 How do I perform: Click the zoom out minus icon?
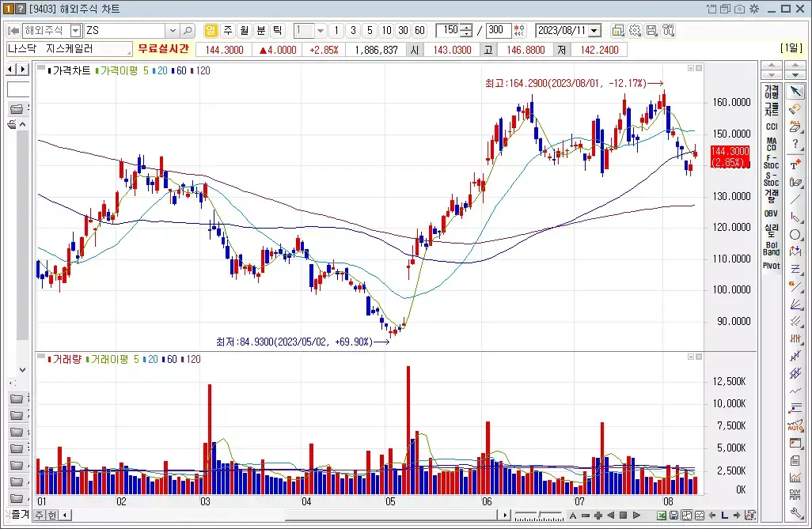click(x=586, y=515)
